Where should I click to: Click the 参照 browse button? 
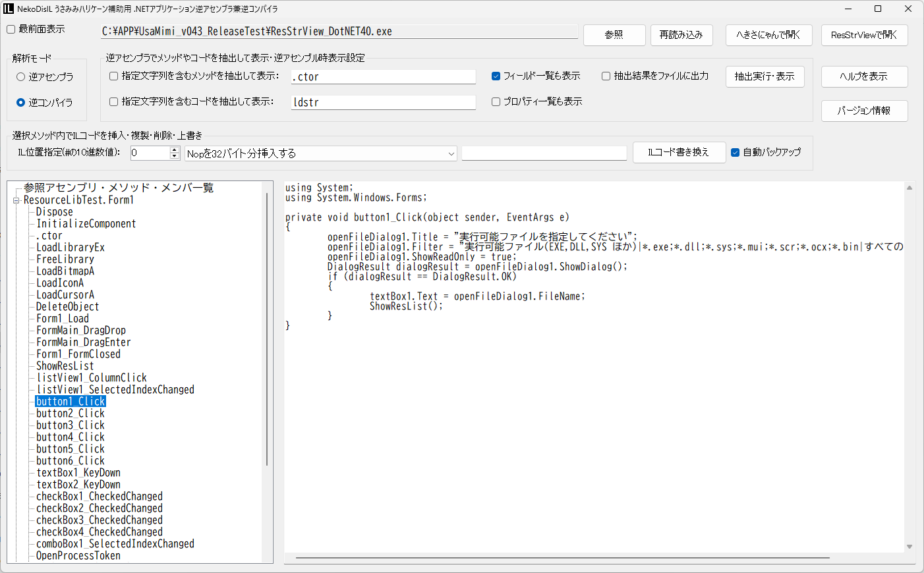point(614,35)
